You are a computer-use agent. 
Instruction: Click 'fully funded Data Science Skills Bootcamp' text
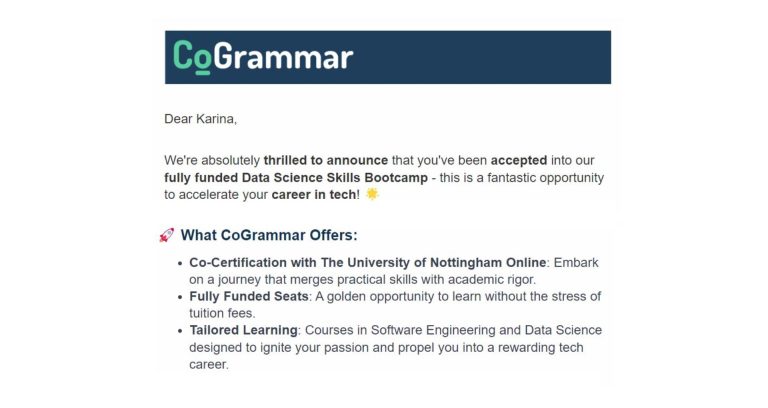[x=296, y=177]
